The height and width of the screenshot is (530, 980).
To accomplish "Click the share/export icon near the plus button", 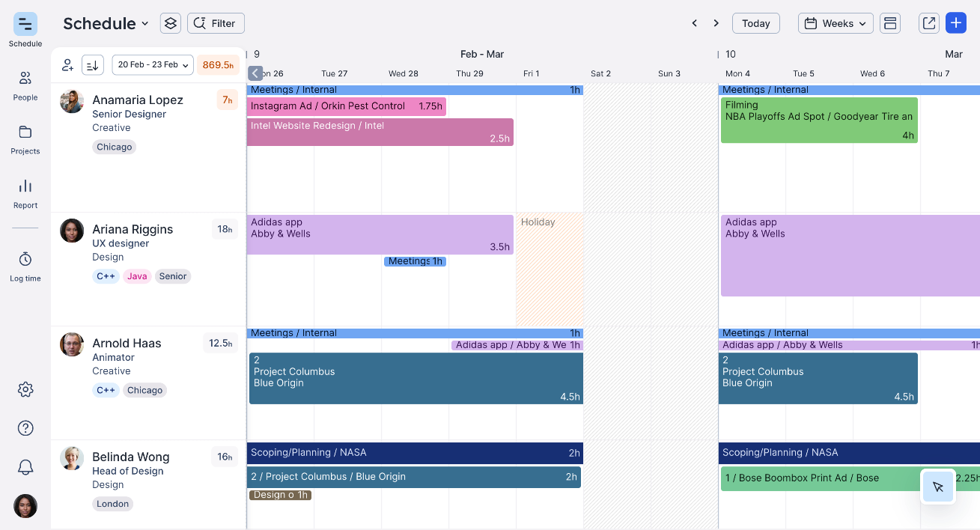I will tap(928, 23).
